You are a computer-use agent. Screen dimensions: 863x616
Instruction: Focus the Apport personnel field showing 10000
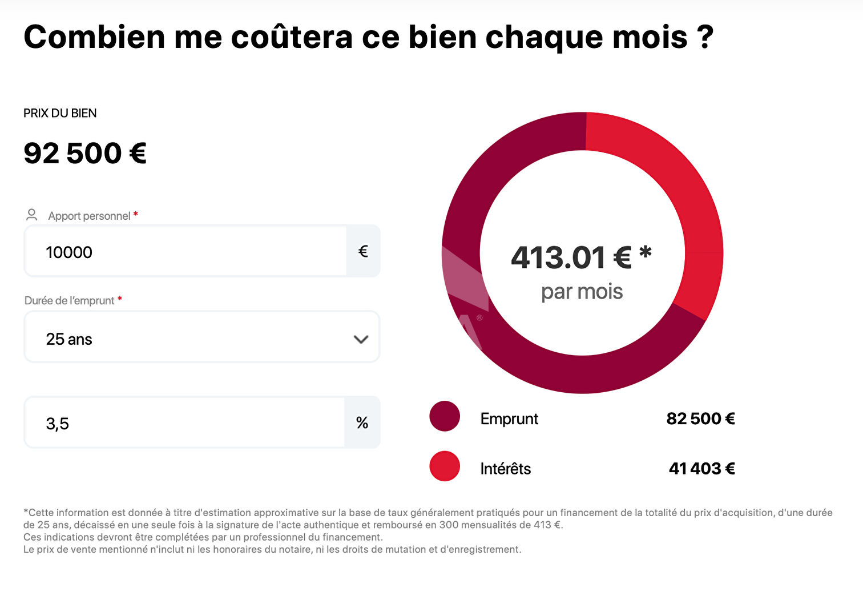tap(185, 252)
